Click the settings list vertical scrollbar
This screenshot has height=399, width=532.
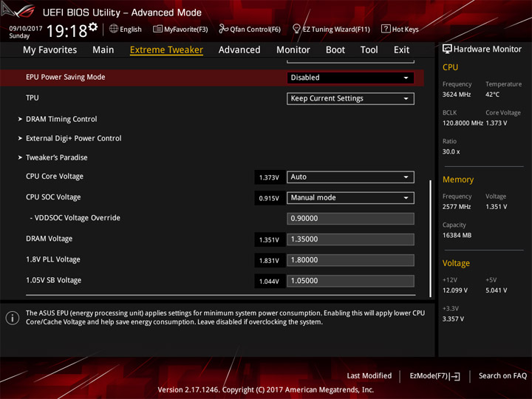430,239
